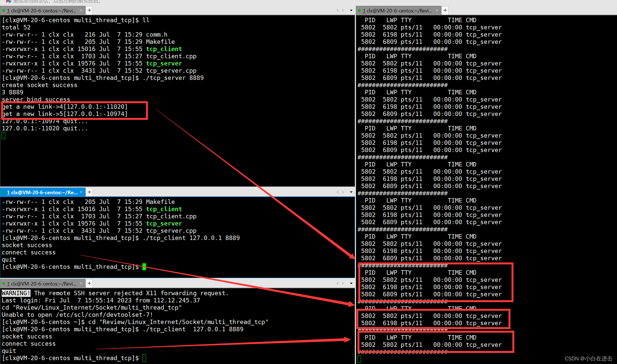Click the green tcp_server filename in the middle-left pane
This screenshot has width=617, height=364.
pos(164,223)
